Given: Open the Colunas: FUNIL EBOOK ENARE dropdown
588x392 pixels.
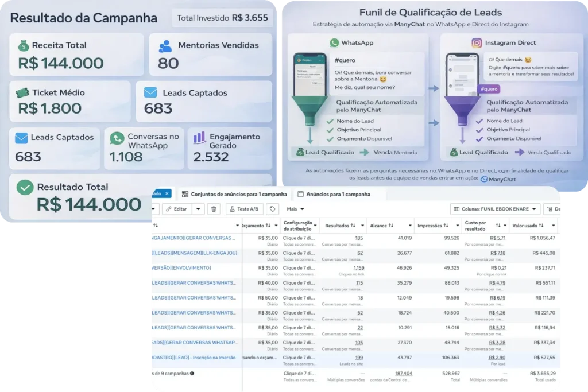Looking at the screenshot, I should point(495,209).
